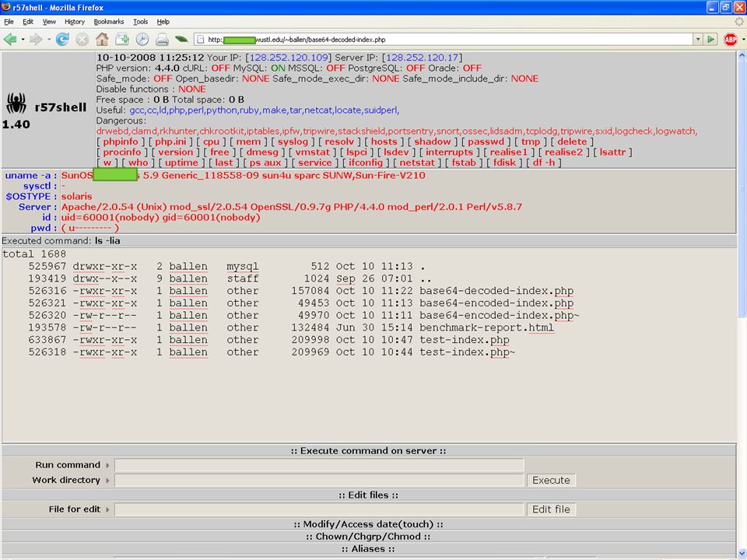Click the Server IP 128.252.120.17 link

(x=422, y=58)
